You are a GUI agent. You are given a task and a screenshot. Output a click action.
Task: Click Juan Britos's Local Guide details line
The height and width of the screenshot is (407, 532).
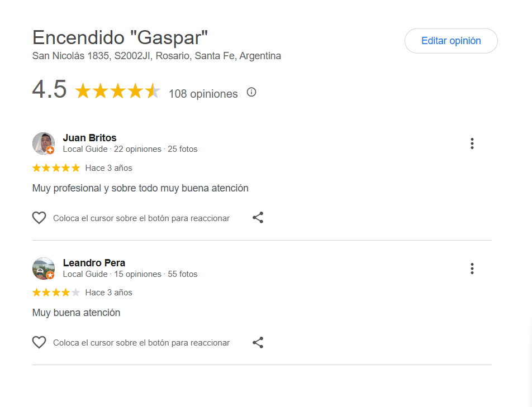[x=130, y=149]
